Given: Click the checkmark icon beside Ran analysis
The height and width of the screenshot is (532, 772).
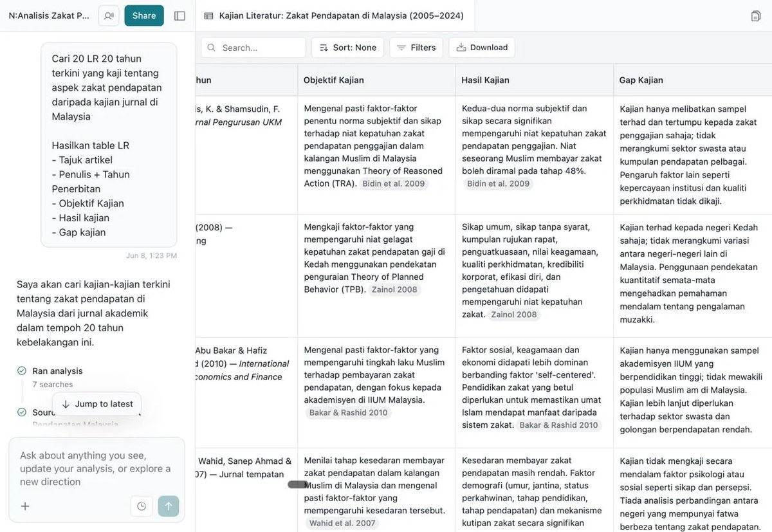Looking at the screenshot, I should pos(22,371).
